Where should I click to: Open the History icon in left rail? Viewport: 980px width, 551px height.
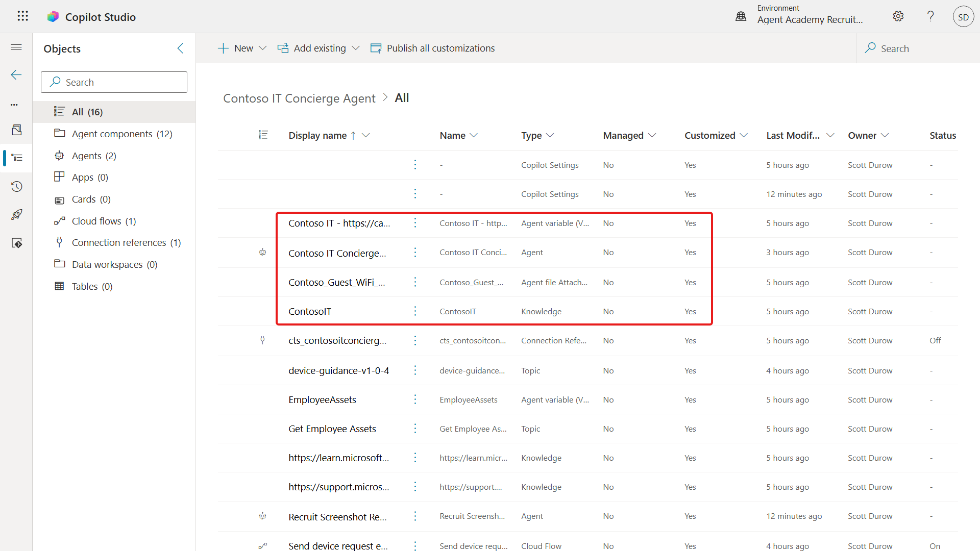coord(17,186)
